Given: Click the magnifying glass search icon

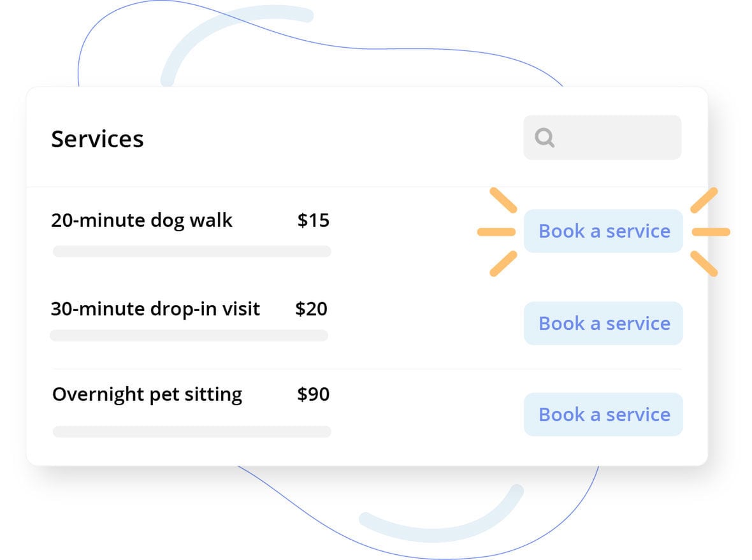Looking at the screenshot, I should [544, 138].
